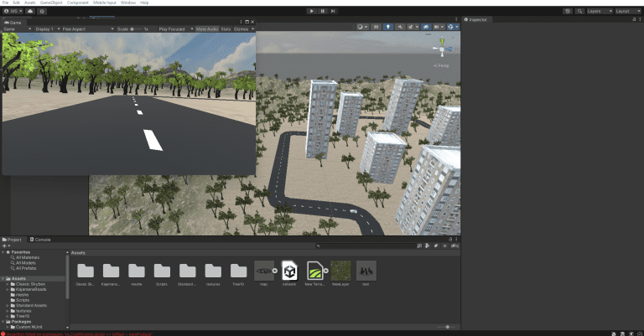Open the network scene asset

click(x=289, y=271)
